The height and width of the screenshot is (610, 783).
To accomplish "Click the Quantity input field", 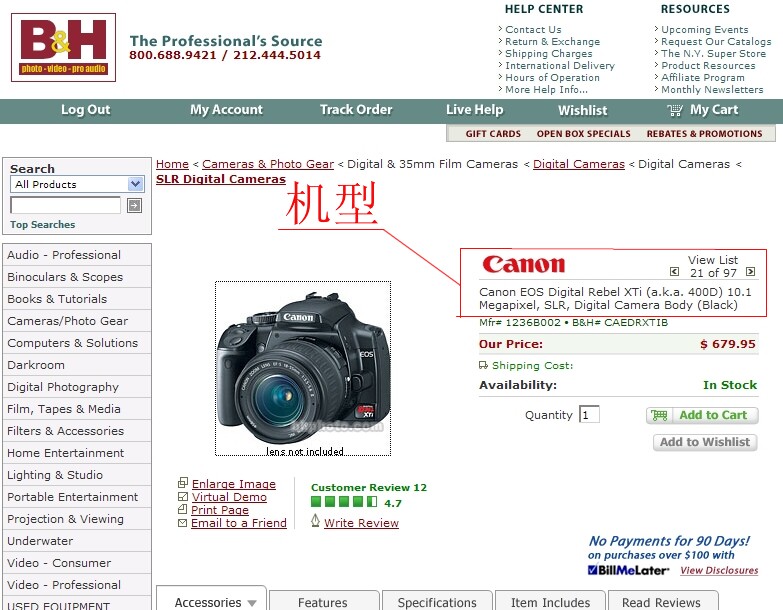I will (x=588, y=415).
